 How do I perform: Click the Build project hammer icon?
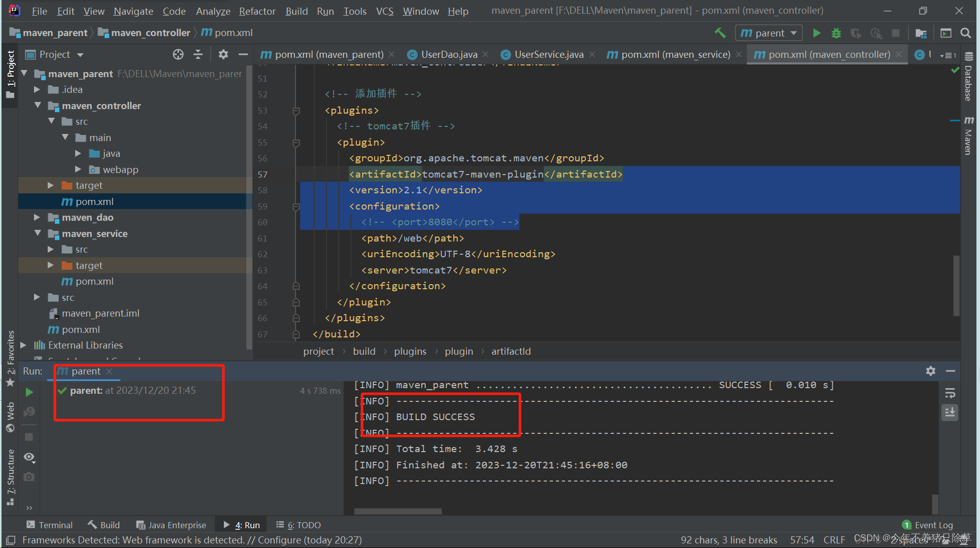pos(720,33)
